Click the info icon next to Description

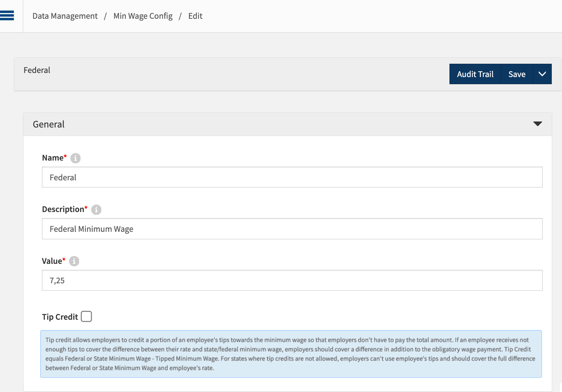coord(97,210)
